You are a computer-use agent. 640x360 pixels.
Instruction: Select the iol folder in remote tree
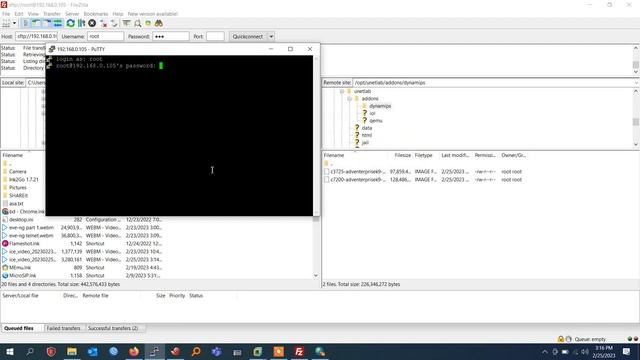(x=372, y=113)
